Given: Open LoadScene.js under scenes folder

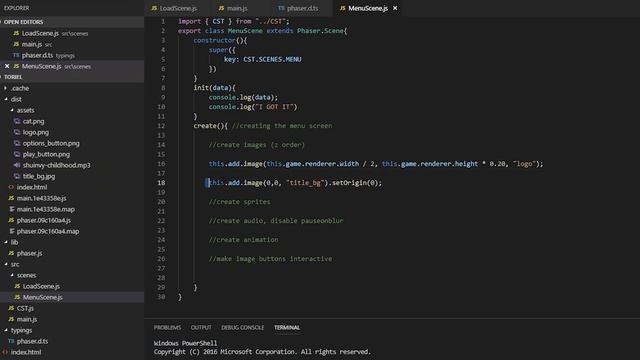Looking at the screenshot, I should pyautogui.click(x=41, y=286).
